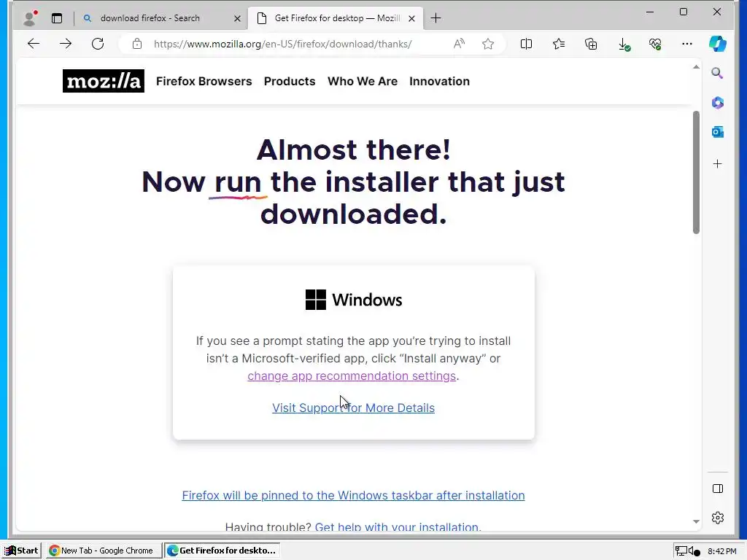This screenshot has width=747, height=560.
Task: Open the Start menu
Action: coord(21,551)
